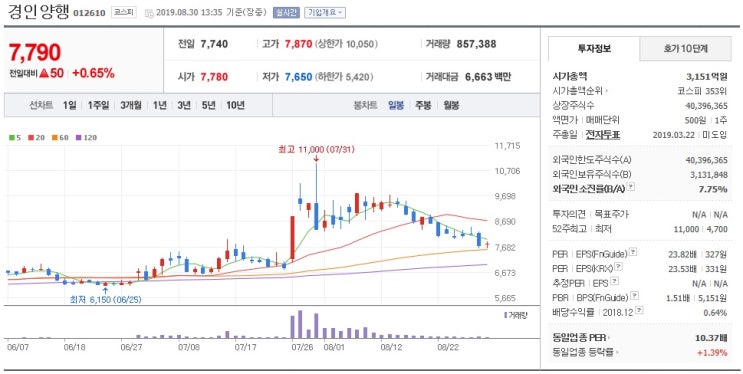Show the 1년 line chart
This screenshot has height=374, width=743.
(x=160, y=105)
